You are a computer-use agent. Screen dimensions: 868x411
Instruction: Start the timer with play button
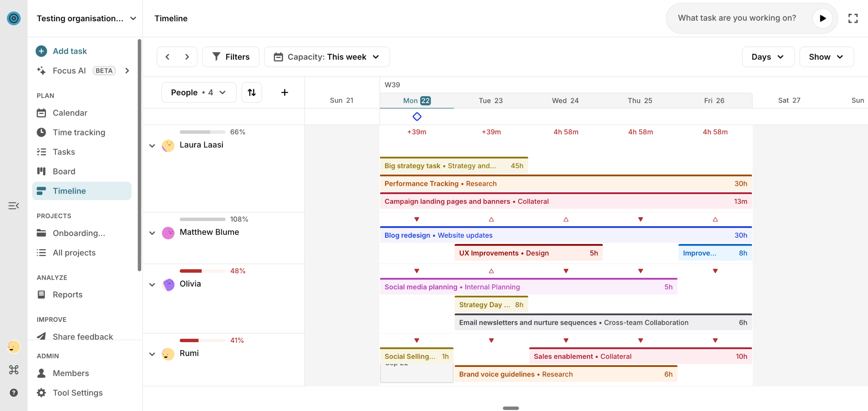[822, 18]
